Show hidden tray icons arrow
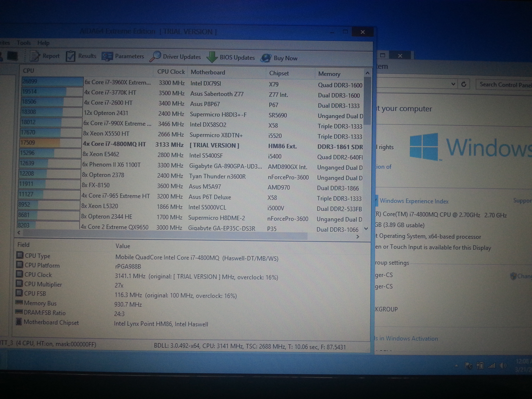The height and width of the screenshot is (399, 532). coord(457,366)
